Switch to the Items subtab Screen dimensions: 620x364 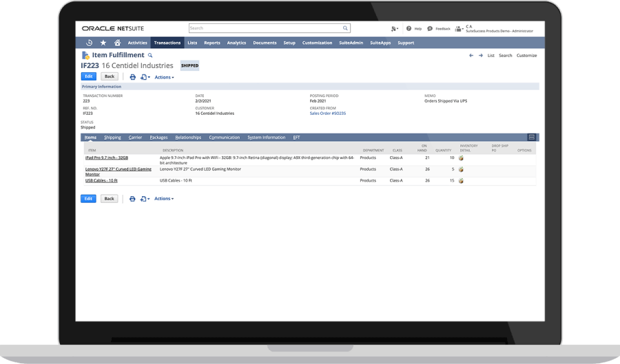pyautogui.click(x=90, y=138)
